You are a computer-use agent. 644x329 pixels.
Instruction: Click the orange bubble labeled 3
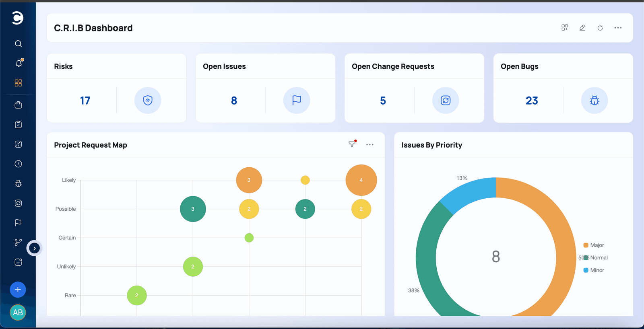(249, 180)
